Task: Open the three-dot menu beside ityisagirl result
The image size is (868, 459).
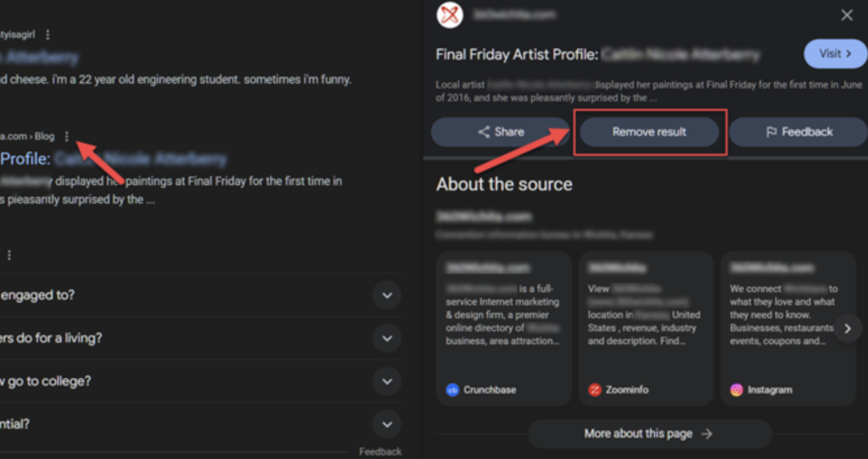Action: point(48,35)
